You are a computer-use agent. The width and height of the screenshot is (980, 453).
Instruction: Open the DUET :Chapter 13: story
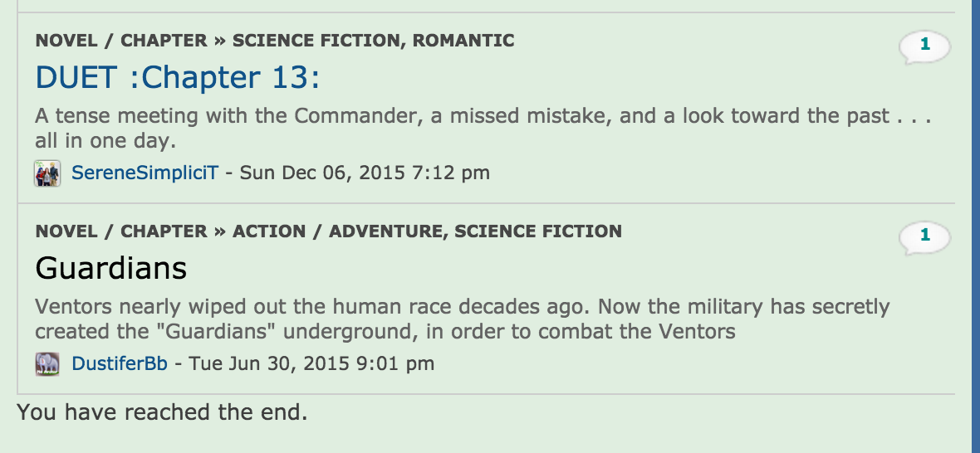pyautogui.click(x=177, y=77)
